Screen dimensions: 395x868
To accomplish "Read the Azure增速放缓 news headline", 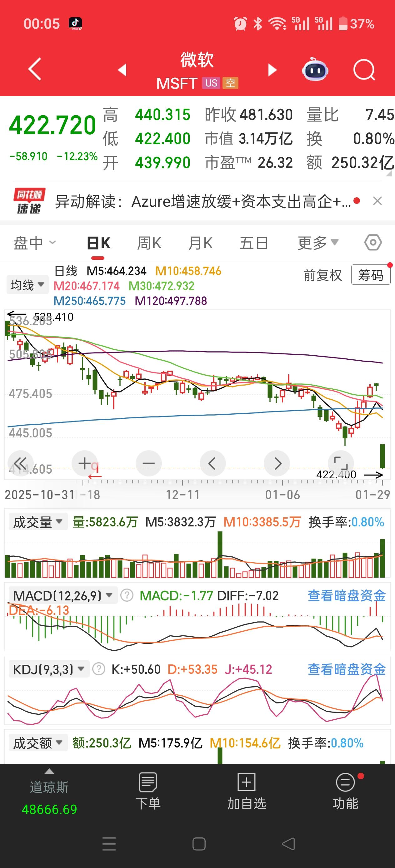I will click(203, 201).
